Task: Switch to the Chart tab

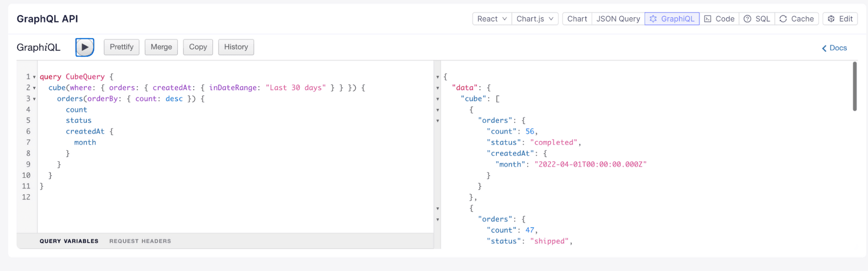Action: [577, 19]
